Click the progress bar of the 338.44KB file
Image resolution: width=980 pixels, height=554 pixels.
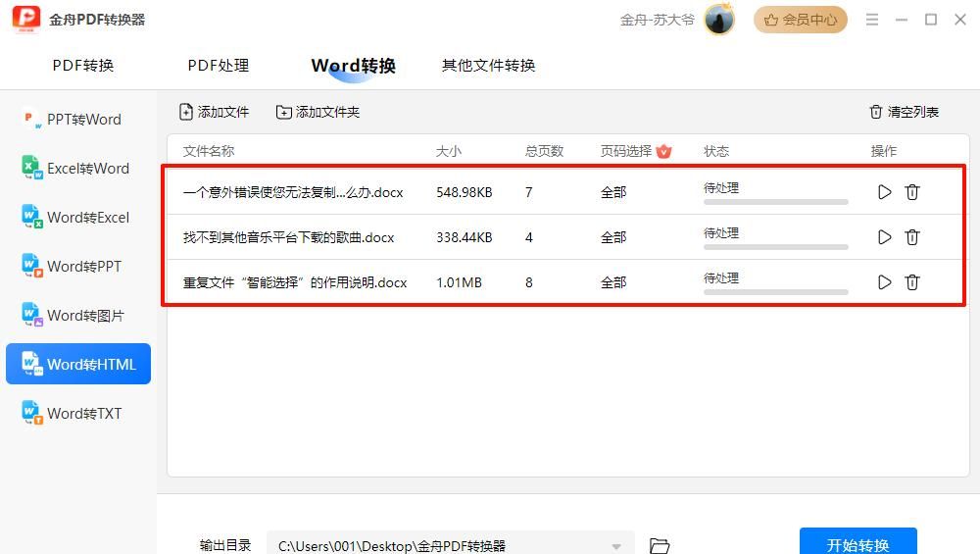coord(775,247)
